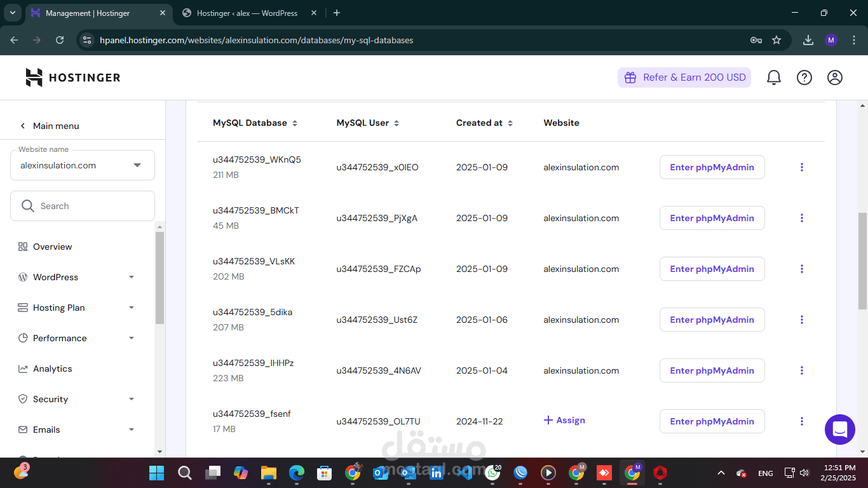Screen dimensions: 868x488
Task: Go back to Main menu
Action: click(50, 126)
